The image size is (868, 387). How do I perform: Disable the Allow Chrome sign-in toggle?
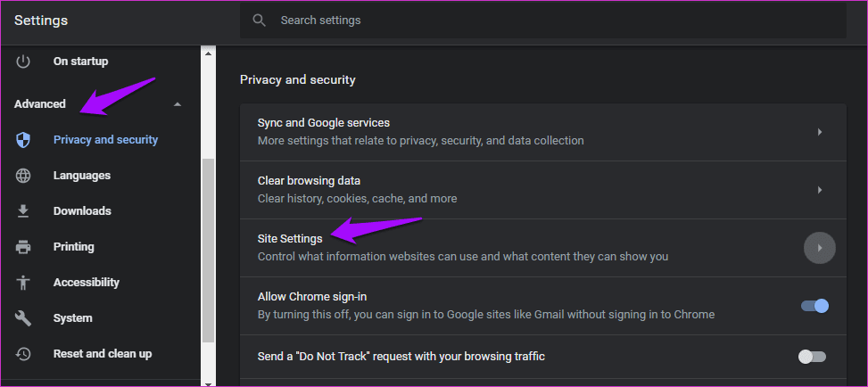coord(814,306)
